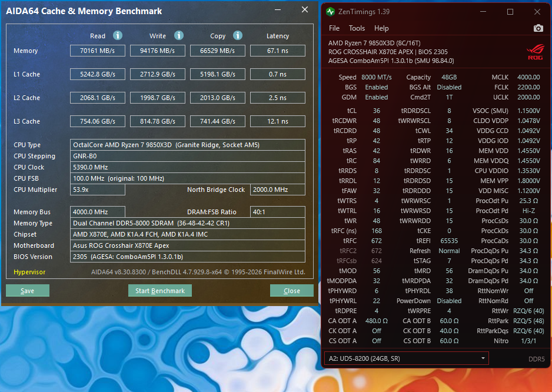
Task: Click PowerDown value Disabled
Action: point(449,301)
